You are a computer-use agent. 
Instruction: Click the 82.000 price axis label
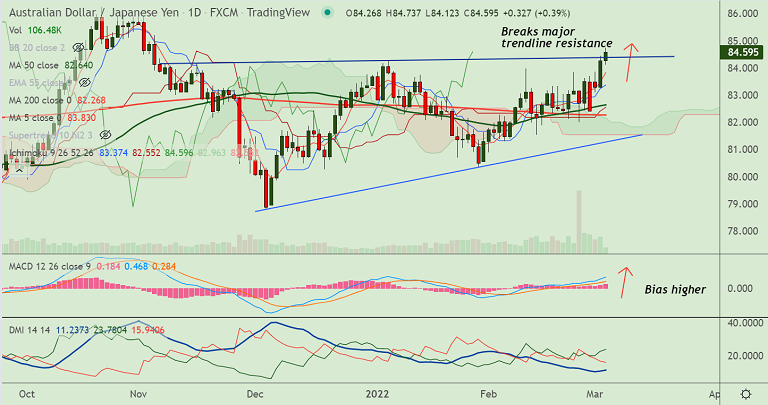(x=743, y=122)
